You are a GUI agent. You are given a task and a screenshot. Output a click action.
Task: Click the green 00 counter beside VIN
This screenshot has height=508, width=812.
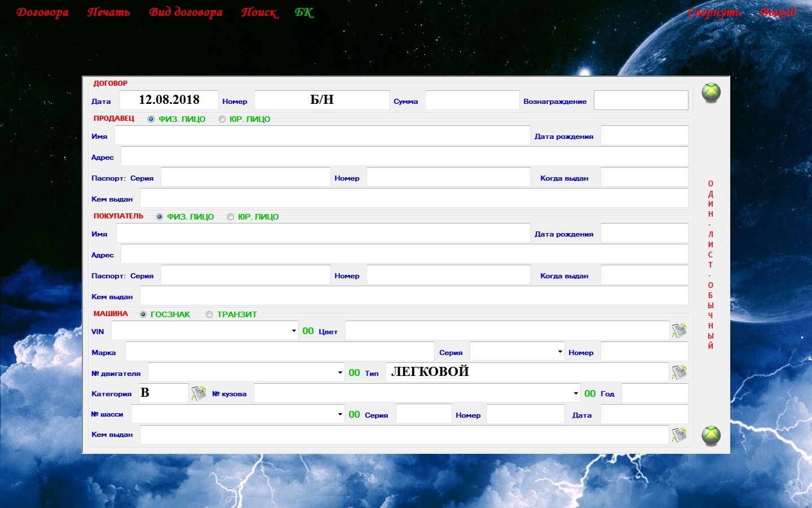pos(308,331)
